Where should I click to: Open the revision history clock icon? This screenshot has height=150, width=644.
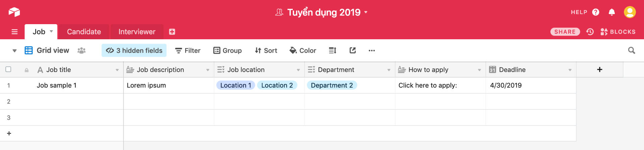click(590, 32)
